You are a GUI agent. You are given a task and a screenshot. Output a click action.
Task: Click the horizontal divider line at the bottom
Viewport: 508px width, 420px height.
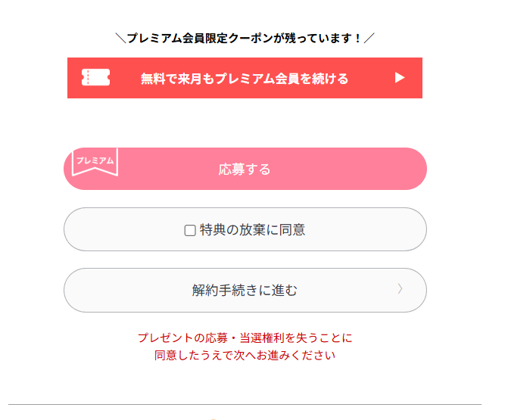click(245, 405)
